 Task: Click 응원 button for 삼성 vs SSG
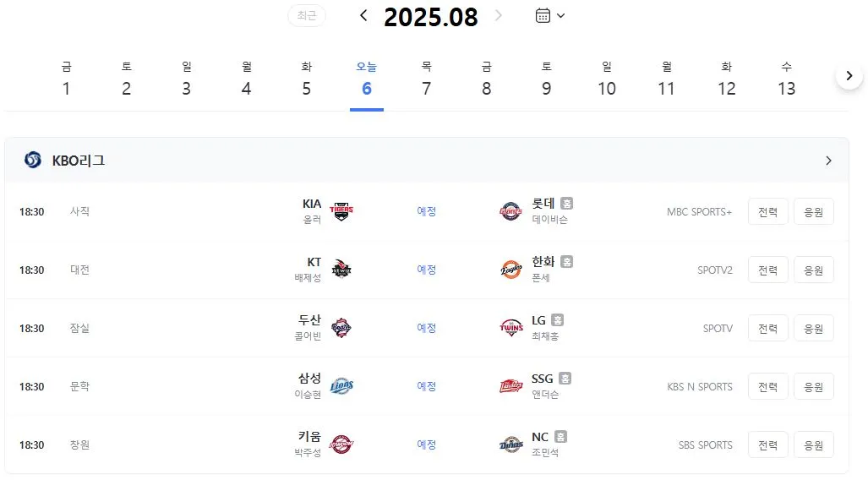(x=814, y=386)
